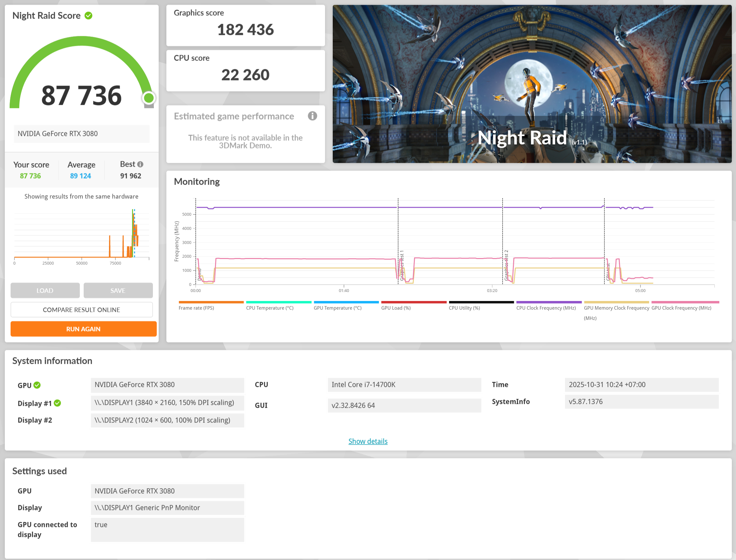The image size is (736, 560).
Task: Click the Night Raid benchmark image
Action: 532,84
